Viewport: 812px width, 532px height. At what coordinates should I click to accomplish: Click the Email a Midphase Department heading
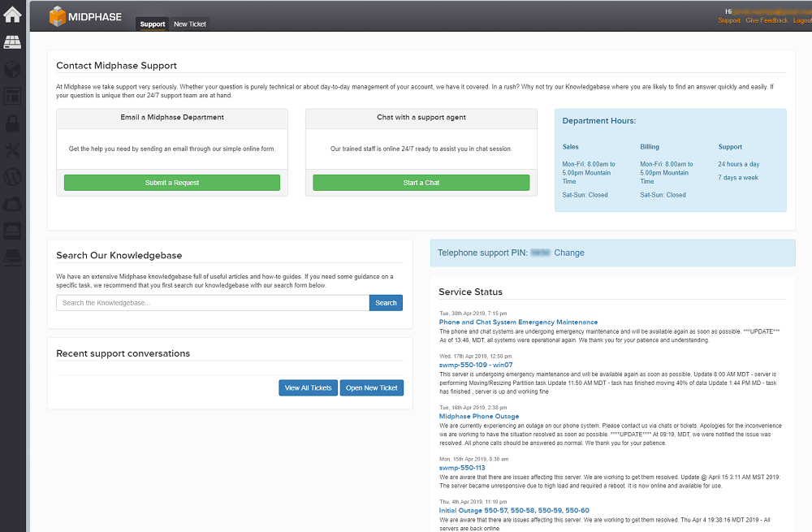172,117
